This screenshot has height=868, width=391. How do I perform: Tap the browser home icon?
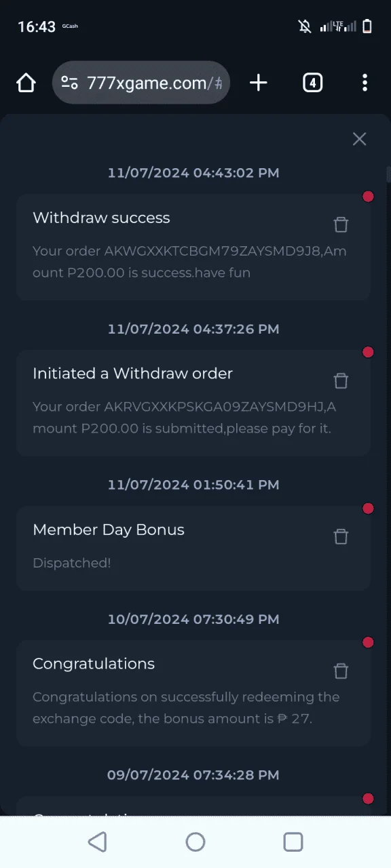click(x=26, y=83)
